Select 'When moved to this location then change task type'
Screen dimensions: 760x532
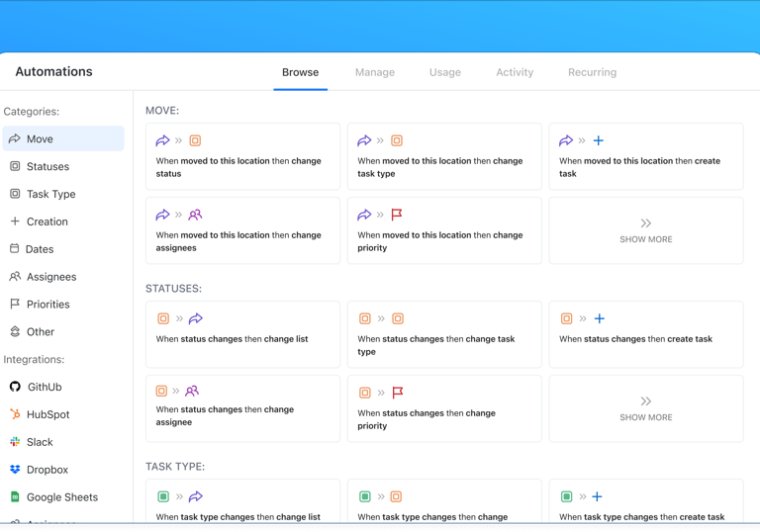[x=444, y=156]
